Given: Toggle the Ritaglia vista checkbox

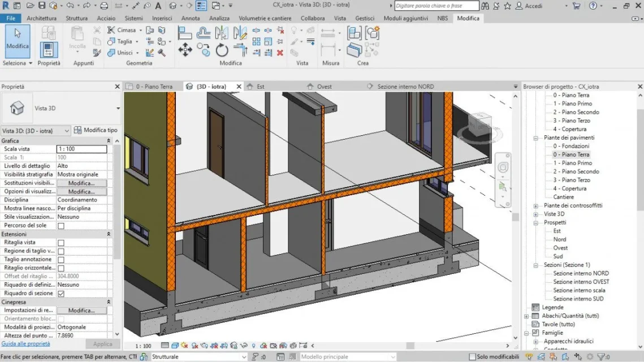Looking at the screenshot, I should (61, 243).
